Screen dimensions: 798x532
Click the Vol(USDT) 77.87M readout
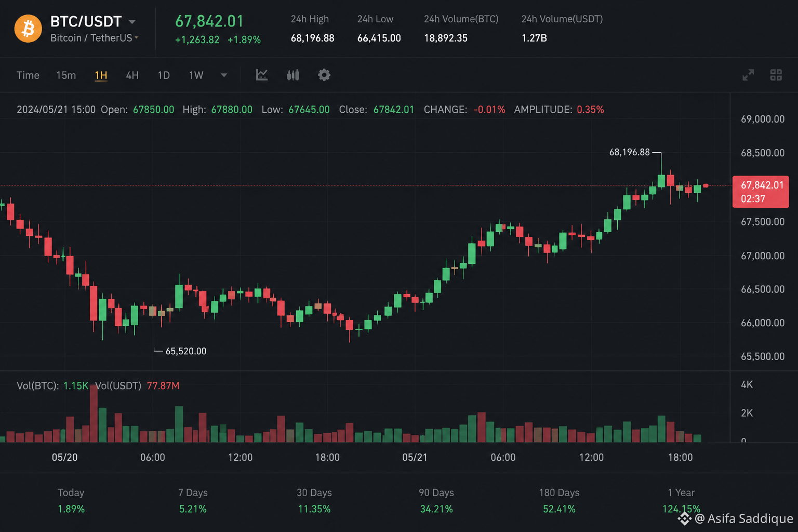coord(137,385)
